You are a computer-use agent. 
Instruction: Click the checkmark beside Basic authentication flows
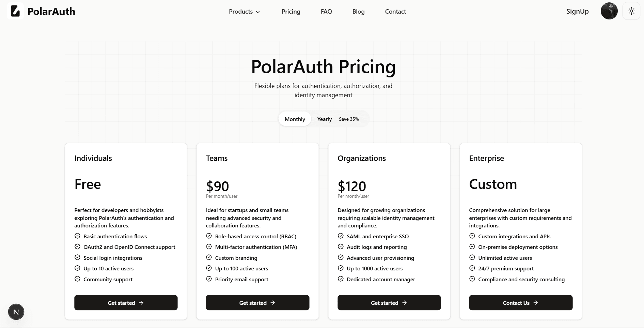[77, 236]
